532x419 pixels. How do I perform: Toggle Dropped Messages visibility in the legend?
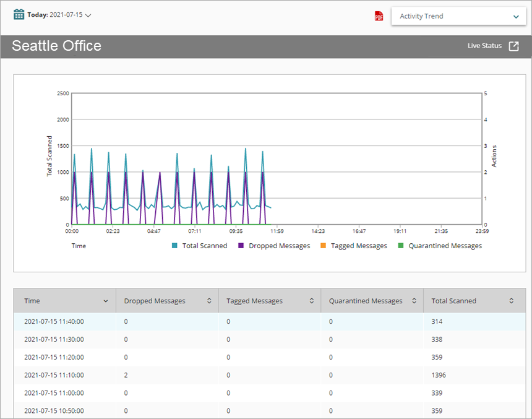(275, 246)
